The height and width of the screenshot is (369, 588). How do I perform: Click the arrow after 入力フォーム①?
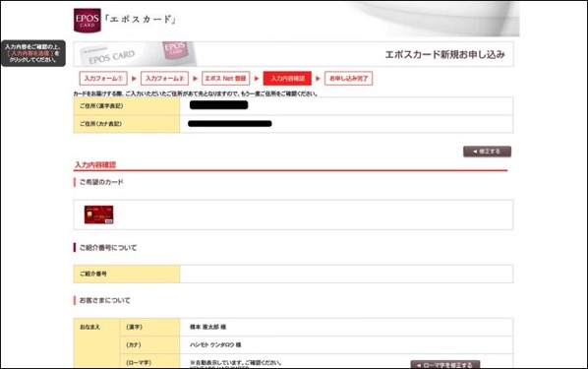tap(134, 79)
